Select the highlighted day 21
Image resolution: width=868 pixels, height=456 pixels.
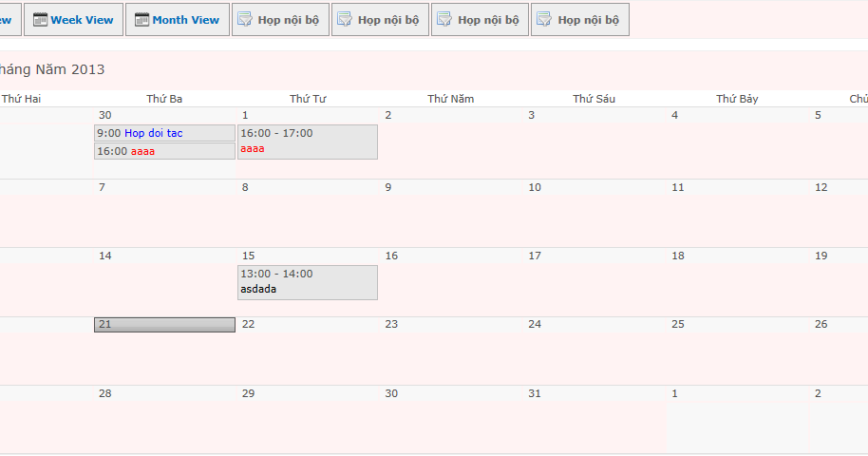[164, 325]
